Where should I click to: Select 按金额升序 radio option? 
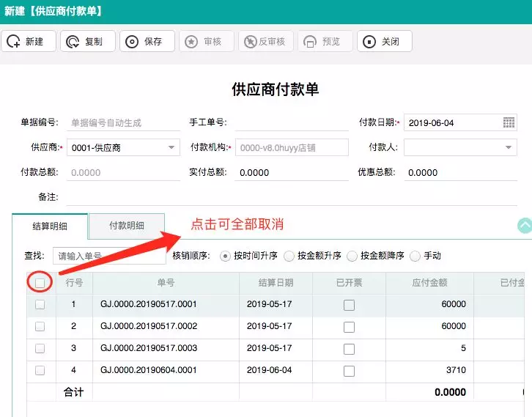pos(289,256)
